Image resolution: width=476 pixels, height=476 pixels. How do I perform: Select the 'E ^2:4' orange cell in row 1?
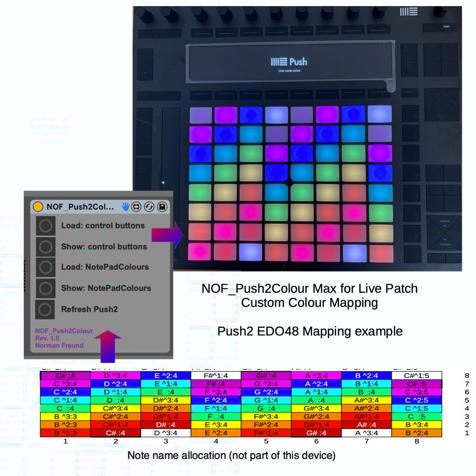[216, 433]
